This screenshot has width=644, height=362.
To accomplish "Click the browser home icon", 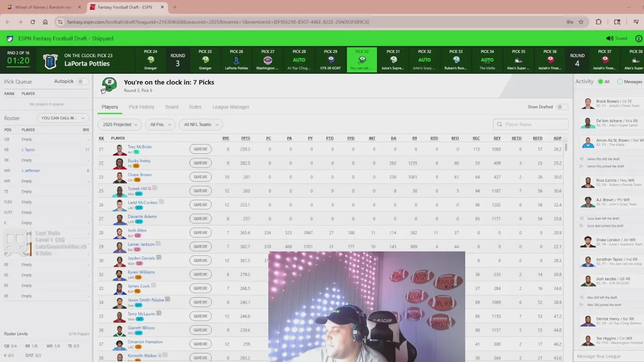I will [45, 22].
